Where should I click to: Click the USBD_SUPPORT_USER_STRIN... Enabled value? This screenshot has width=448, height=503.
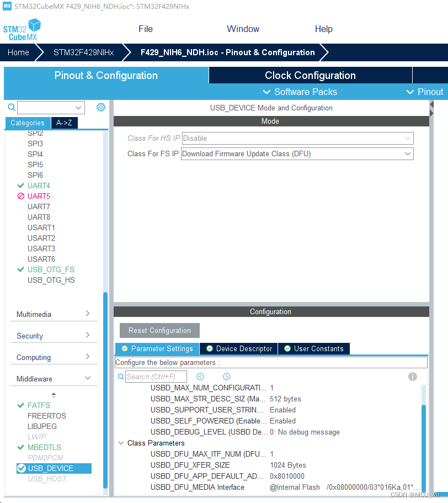(x=282, y=410)
